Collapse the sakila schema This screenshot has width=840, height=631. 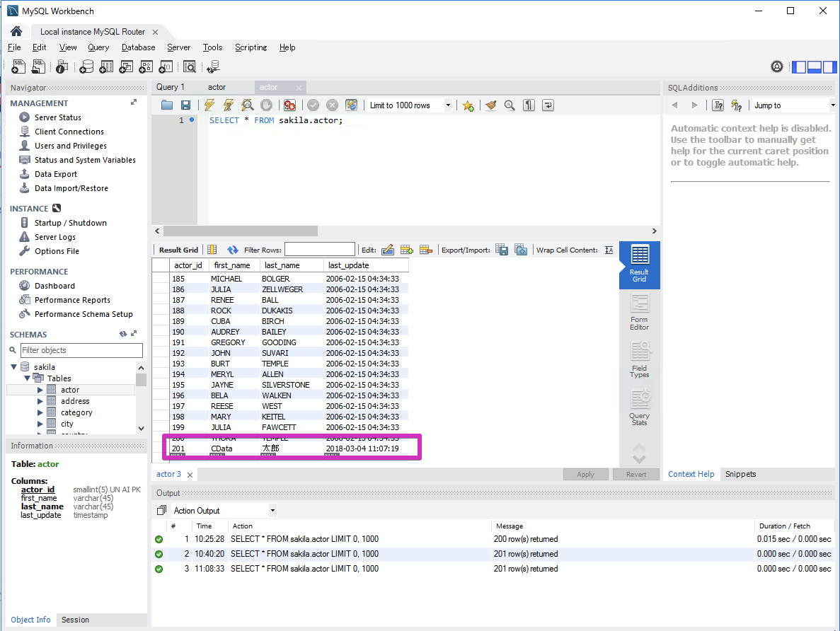click(x=14, y=367)
